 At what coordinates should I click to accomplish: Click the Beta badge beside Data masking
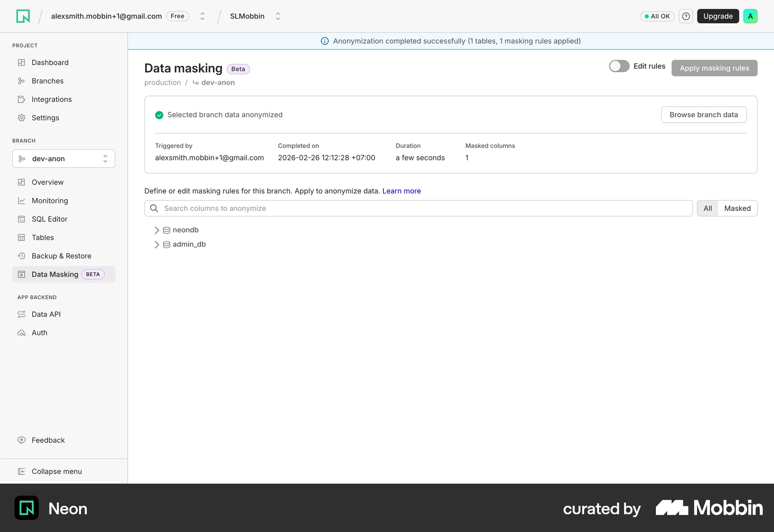coord(238,69)
